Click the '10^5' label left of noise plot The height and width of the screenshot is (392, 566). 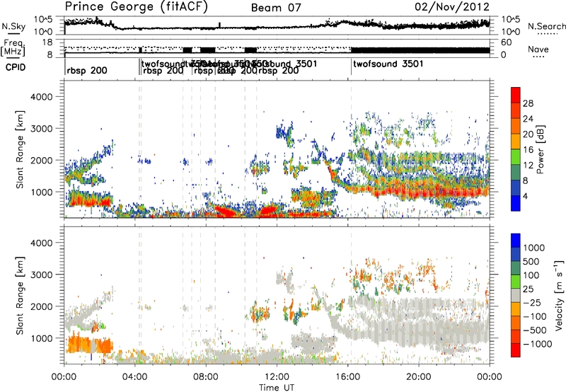[x=43, y=19]
